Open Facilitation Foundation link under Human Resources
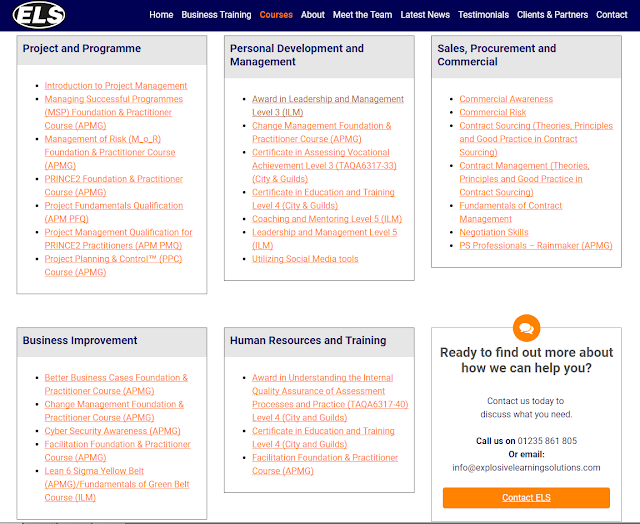 [x=325, y=464]
